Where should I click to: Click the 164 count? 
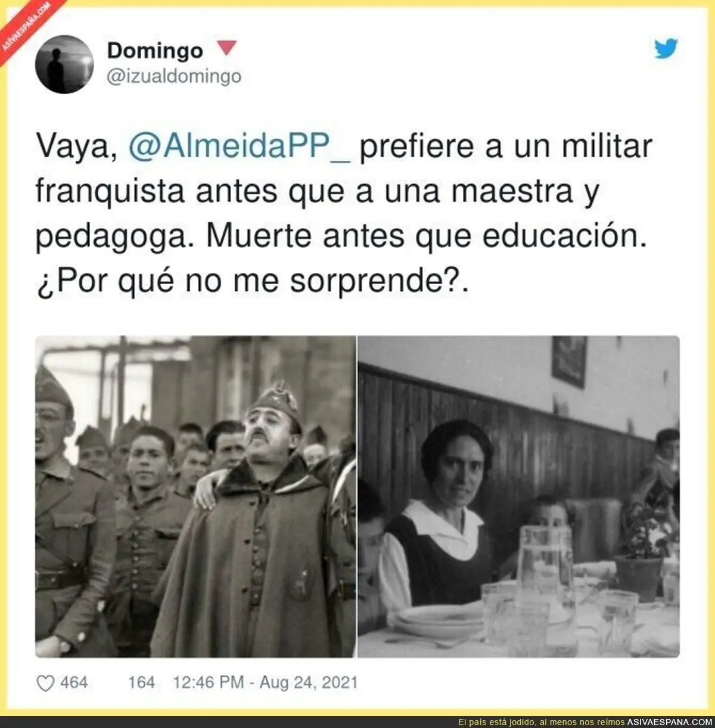coord(141,683)
